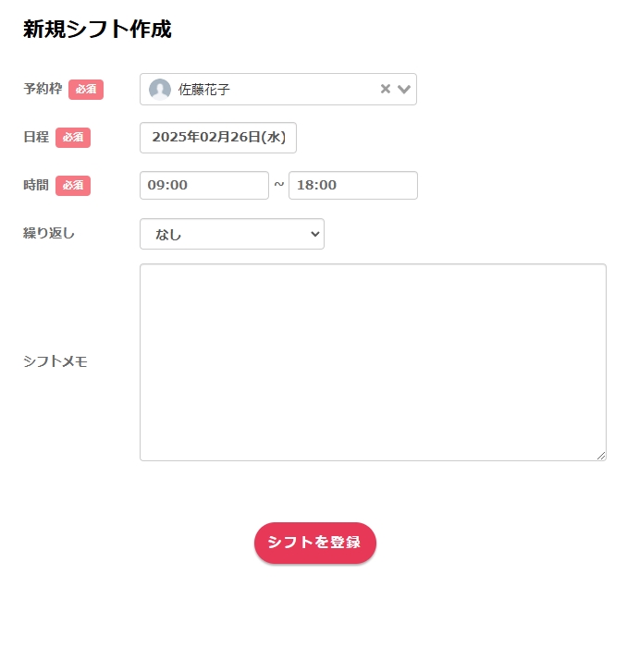Click the 佐藤花子 avatar icon

(160, 90)
